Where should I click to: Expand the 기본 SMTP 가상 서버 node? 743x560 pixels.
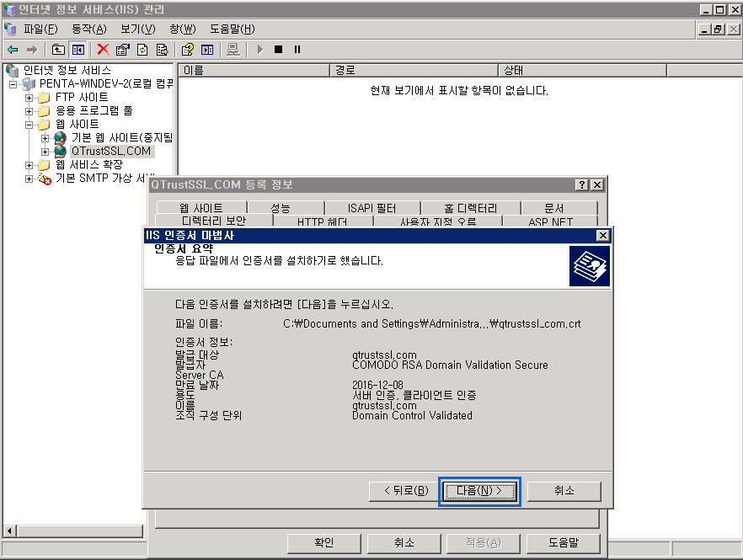click(29, 179)
